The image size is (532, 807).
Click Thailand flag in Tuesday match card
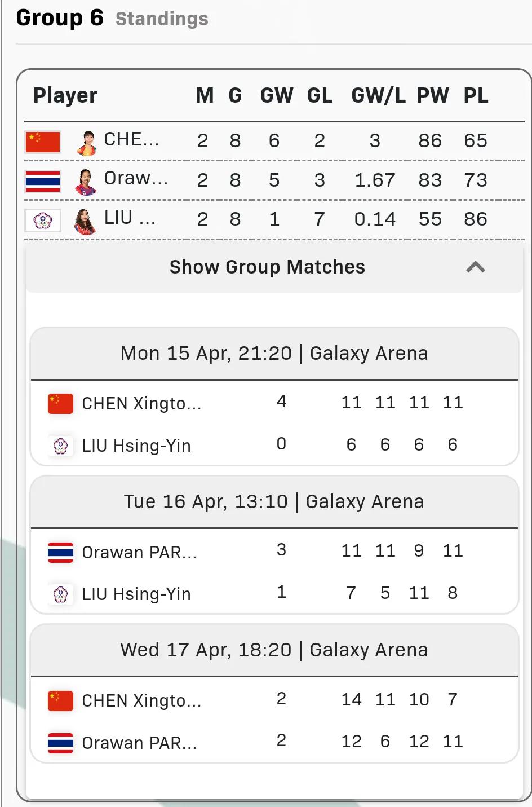[61, 553]
